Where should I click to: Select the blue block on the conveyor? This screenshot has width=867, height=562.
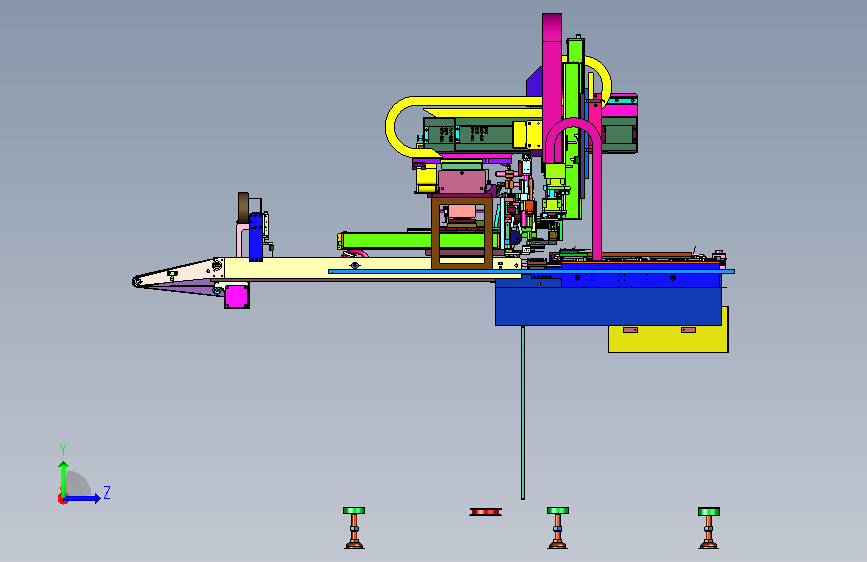pyautogui.click(x=255, y=237)
